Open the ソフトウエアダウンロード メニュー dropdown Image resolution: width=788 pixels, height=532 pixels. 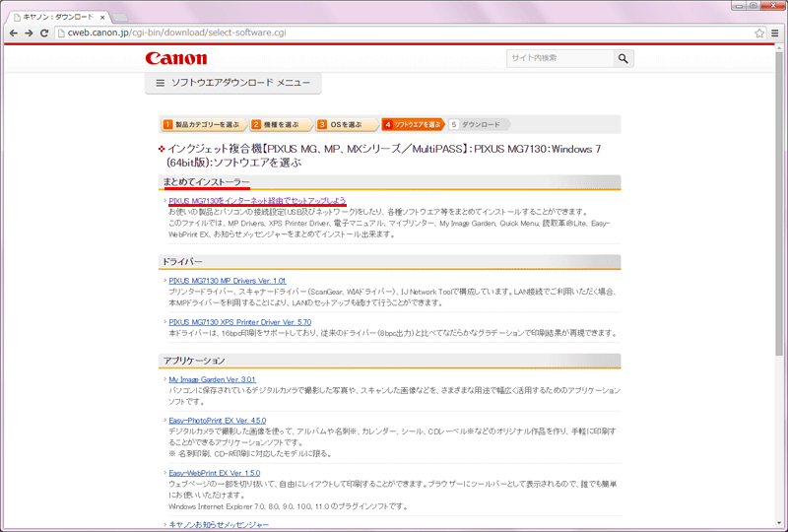[x=233, y=83]
